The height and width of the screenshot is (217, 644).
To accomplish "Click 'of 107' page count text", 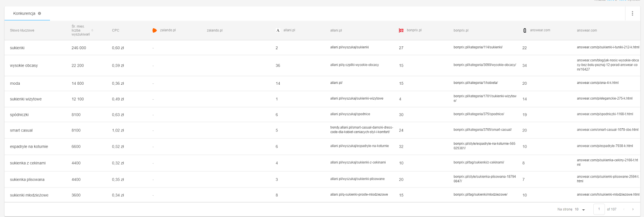I will pyautogui.click(x=611, y=209).
